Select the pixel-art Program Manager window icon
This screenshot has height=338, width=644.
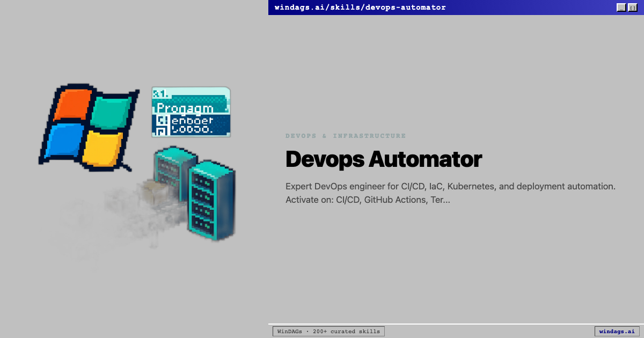tap(191, 113)
